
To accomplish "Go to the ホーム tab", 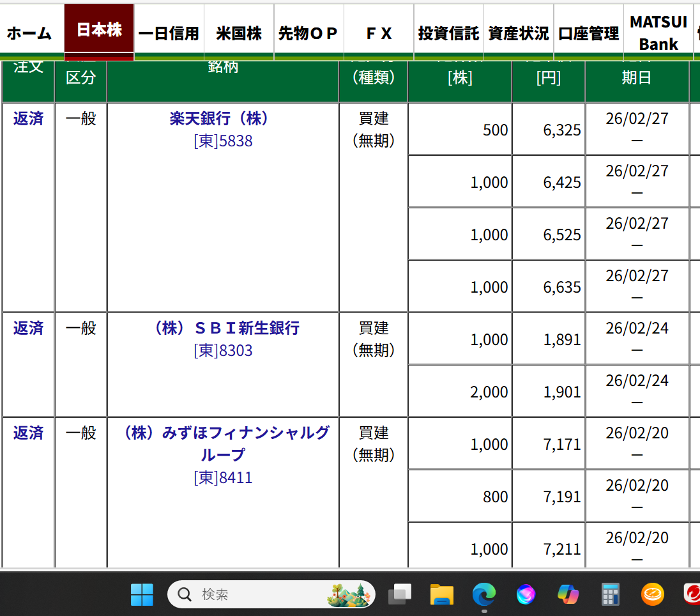I will tap(29, 33).
